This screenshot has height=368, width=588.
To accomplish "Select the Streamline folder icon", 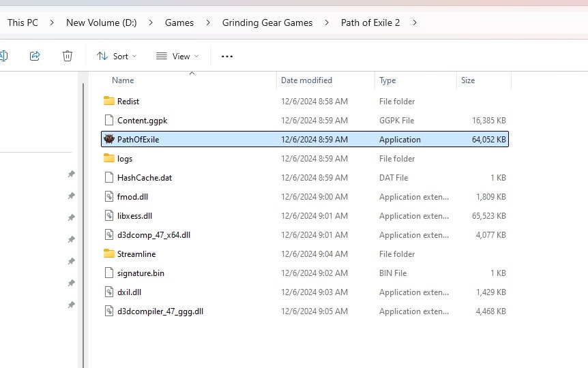I will [x=109, y=254].
